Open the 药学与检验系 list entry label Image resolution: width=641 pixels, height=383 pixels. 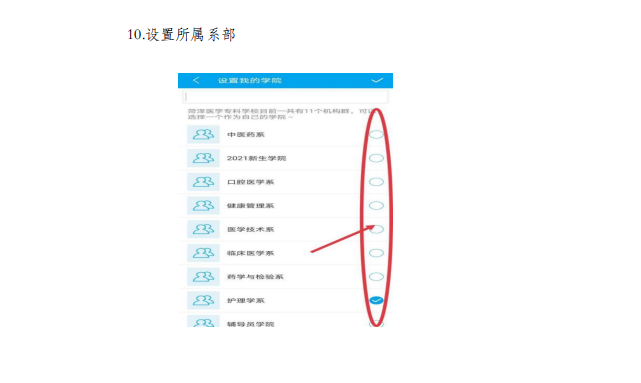click(255, 277)
